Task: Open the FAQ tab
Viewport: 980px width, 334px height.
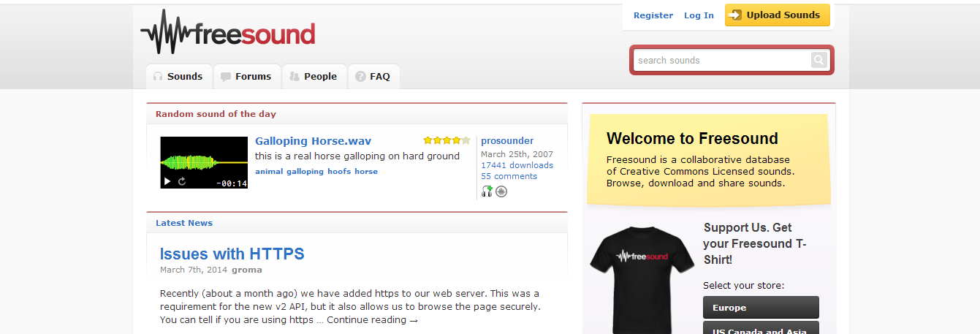Action: (373, 76)
